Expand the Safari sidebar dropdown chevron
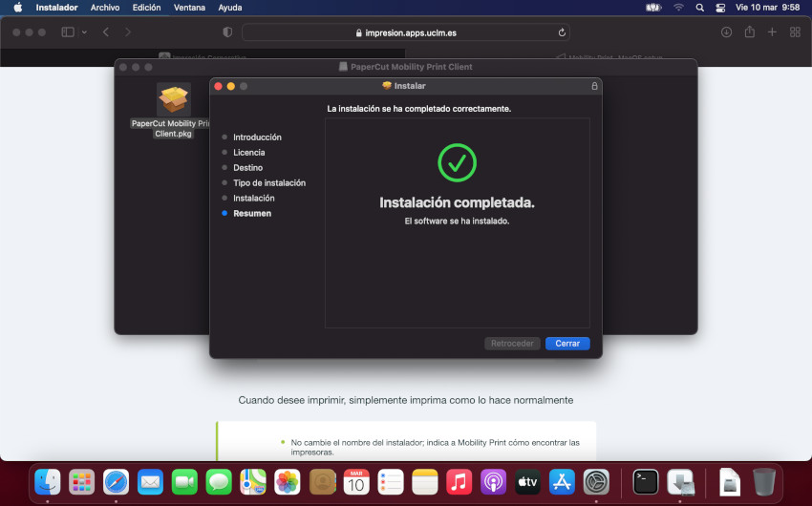The width and height of the screenshot is (812, 506). (84, 32)
